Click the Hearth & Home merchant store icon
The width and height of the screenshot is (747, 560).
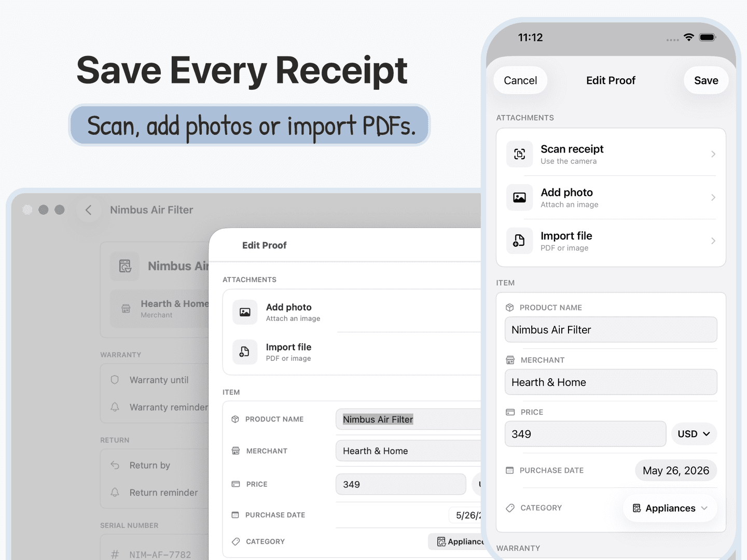[126, 309]
